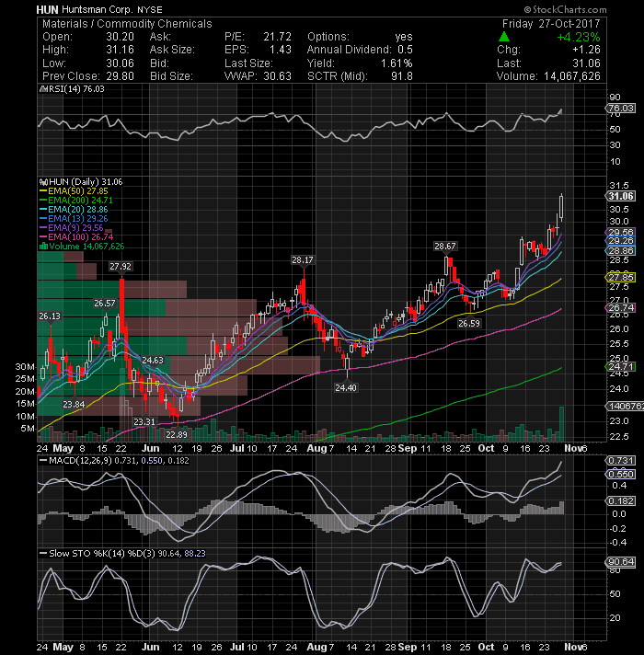
Task: Click the tall green volume bar for Oct 27
Action: [562, 423]
